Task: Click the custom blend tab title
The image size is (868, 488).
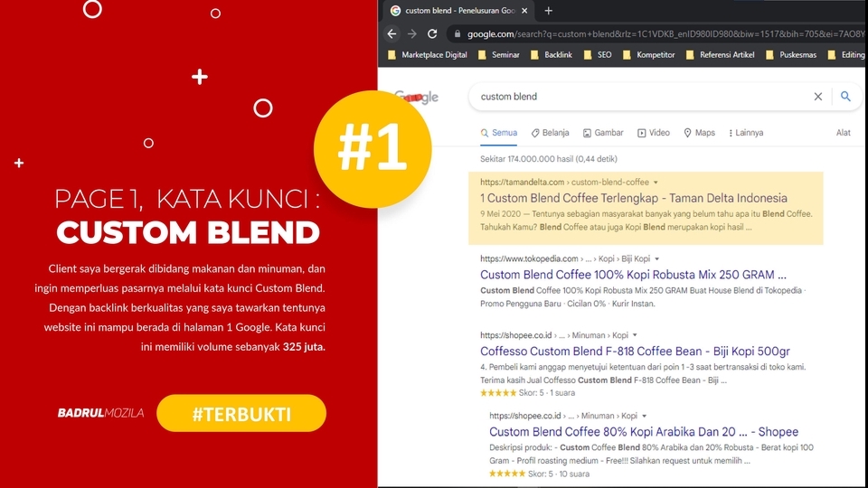Action: coord(460,11)
